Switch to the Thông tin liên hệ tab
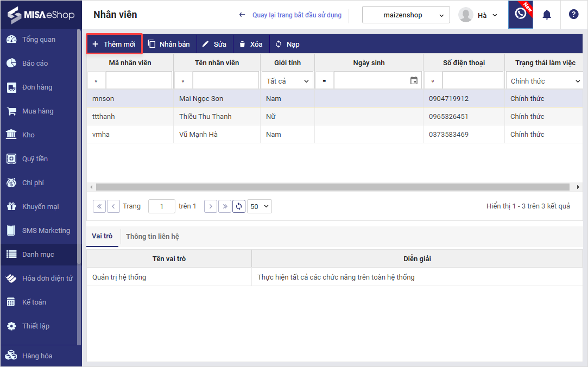The image size is (588, 367). click(x=153, y=237)
